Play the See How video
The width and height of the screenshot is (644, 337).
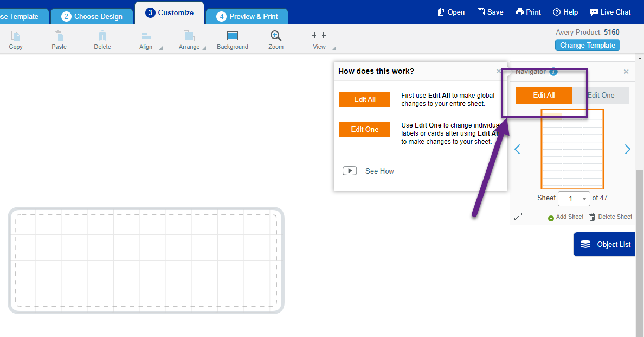350,170
